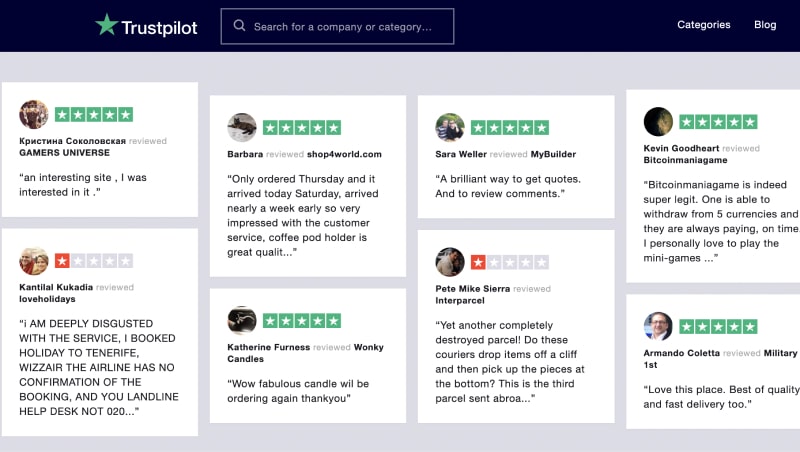Click Kevin Goodheart's profile avatar
Viewport: 800px width, 452px height.
click(x=658, y=121)
